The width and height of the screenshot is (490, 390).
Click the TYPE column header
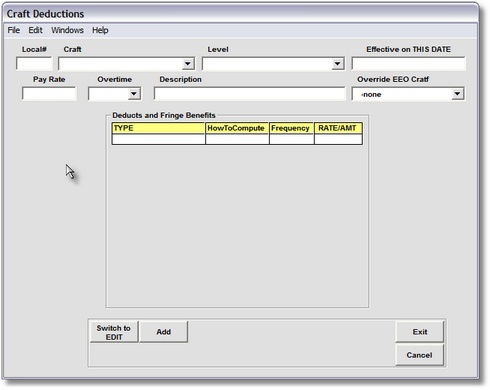(x=158, y=128)
